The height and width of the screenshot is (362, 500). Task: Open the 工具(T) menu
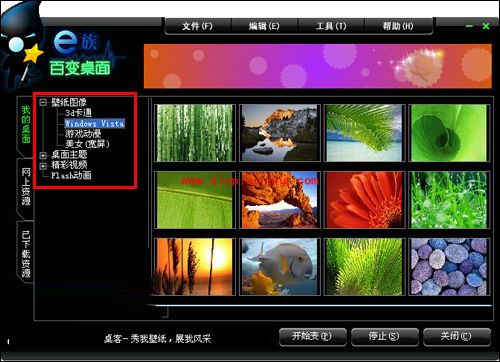pyautogui.click(x=331, y=26)
